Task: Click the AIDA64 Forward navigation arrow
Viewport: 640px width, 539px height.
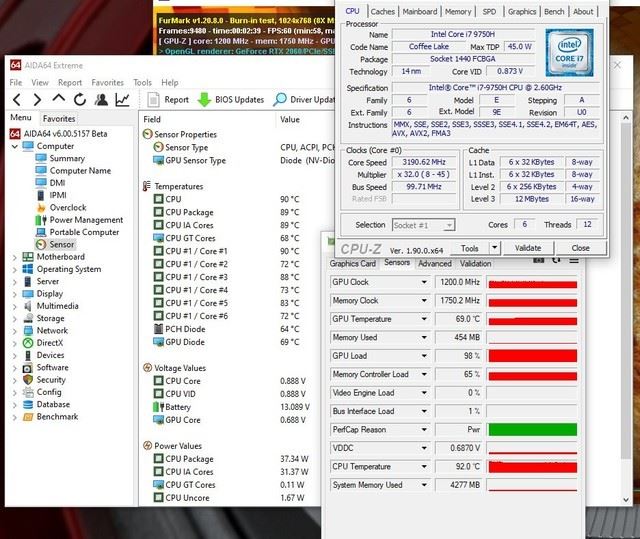Action: (37, 99)
